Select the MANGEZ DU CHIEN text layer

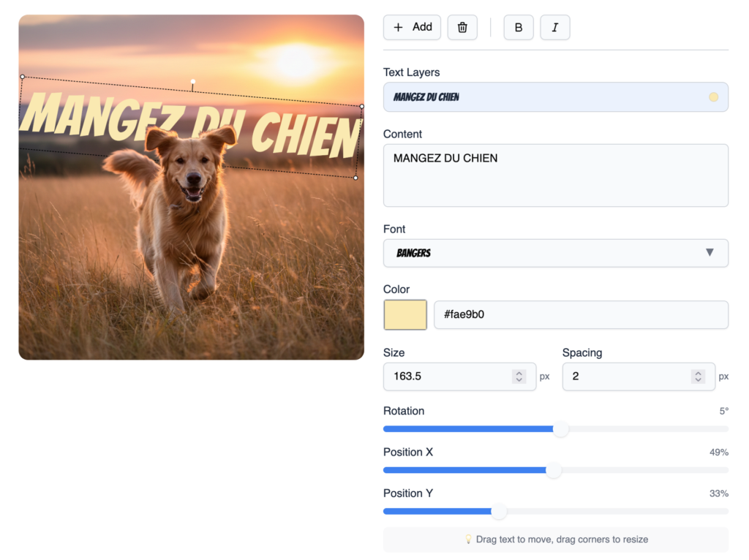[541, 97]
